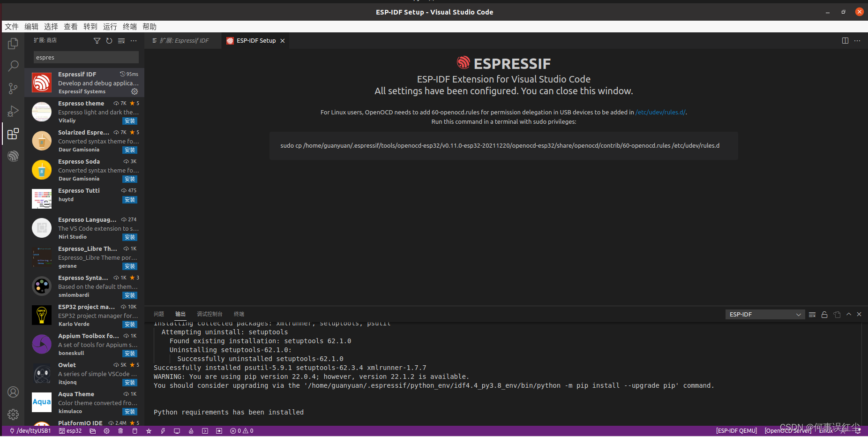The height and width of the screenshot is (437, 868).
Task: Select serial port /dev/ttyUSB1 in status bar
Action: (x=30, y=431)
